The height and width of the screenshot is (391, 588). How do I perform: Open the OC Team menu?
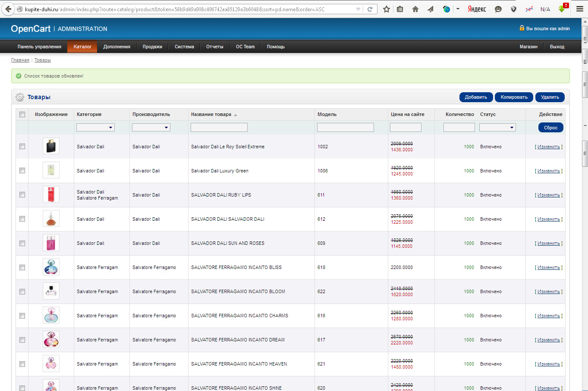(245, 47)
